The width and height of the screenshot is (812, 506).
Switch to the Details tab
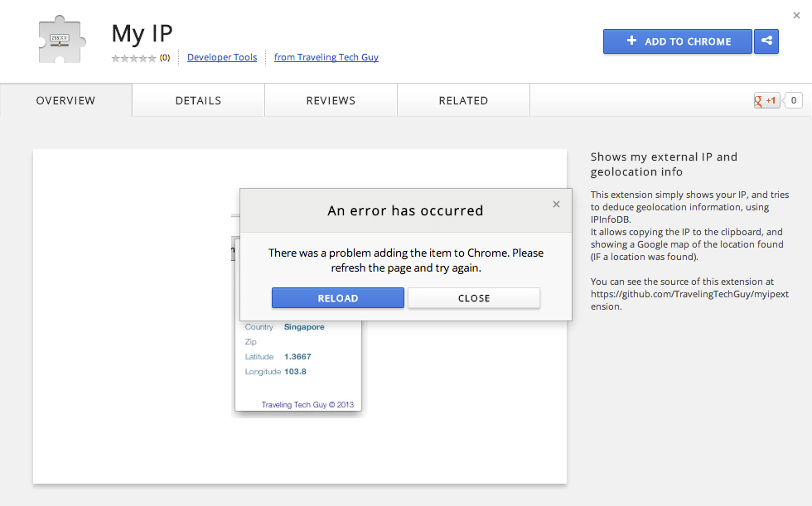pos(198,100)
